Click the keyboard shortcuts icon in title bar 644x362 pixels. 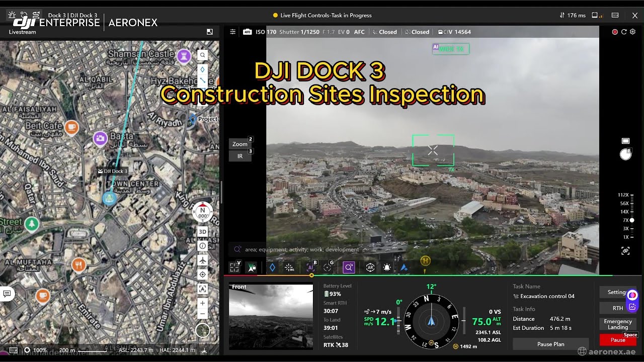615,15
